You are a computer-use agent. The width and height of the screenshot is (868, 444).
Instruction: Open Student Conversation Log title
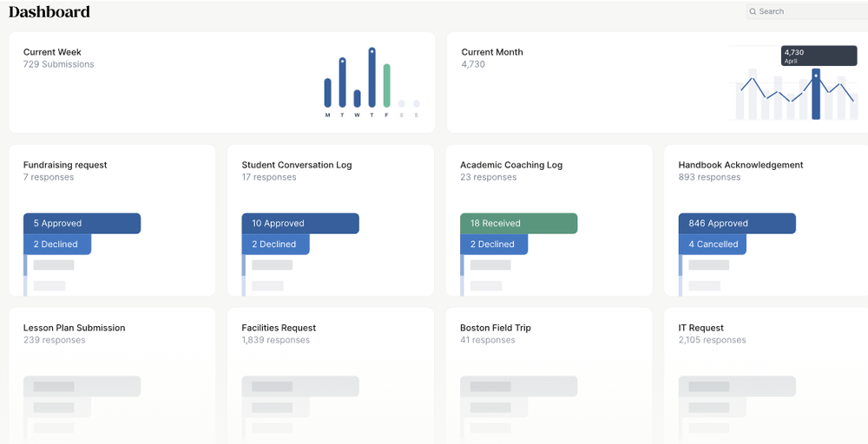(297, 165)
